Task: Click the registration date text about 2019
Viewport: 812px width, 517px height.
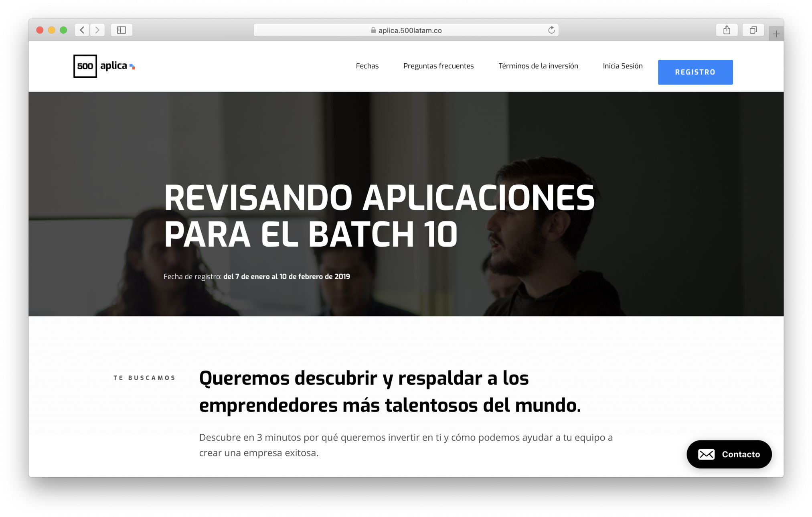Action: tap(257, 276)
